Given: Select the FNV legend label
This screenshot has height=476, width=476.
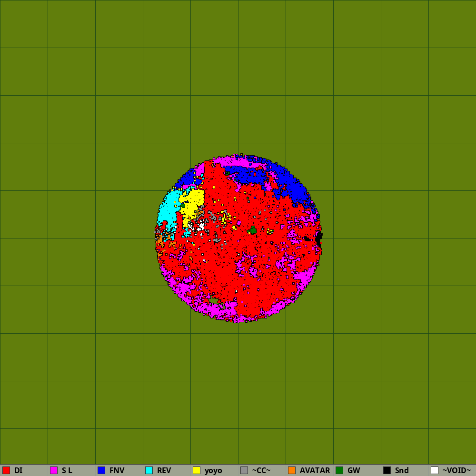Looking at the screenshot, I should pyautogui.click(x=117, y=471).
